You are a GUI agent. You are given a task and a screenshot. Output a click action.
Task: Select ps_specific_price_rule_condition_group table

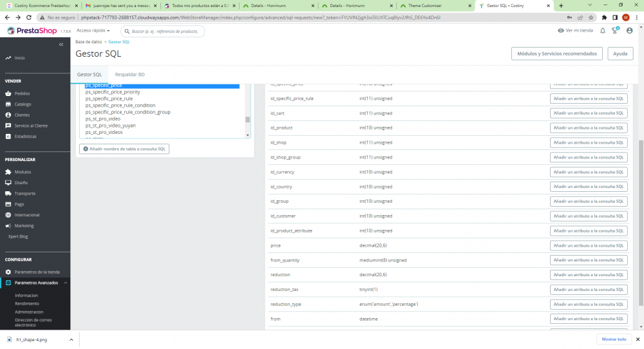[x=128, y=112]
